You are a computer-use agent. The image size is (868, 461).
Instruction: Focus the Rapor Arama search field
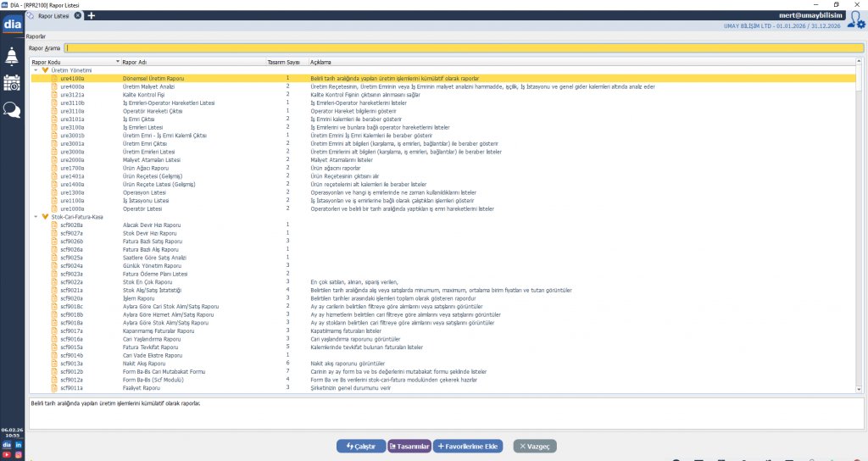click(465, 48)
